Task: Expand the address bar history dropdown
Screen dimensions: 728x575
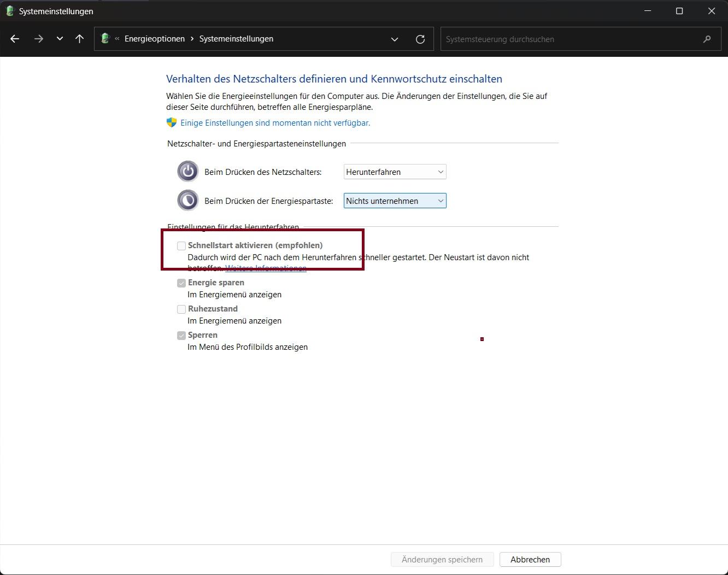Action: (395, 39)
